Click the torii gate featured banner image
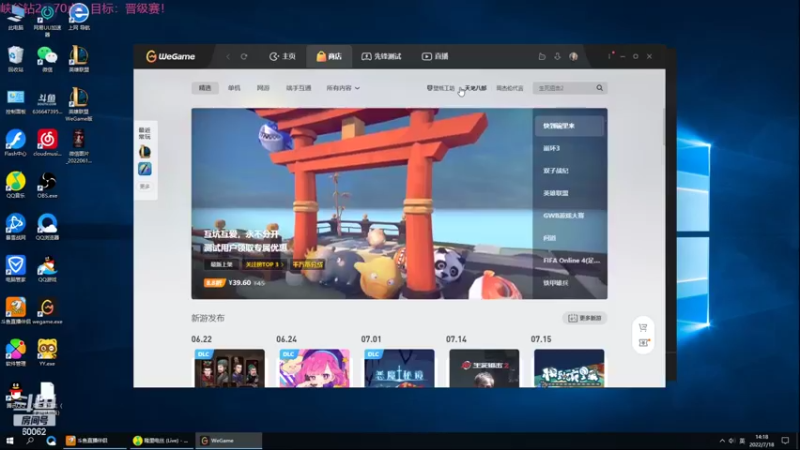The height and width of the screenshot is (450, 800). coord(362,204)
